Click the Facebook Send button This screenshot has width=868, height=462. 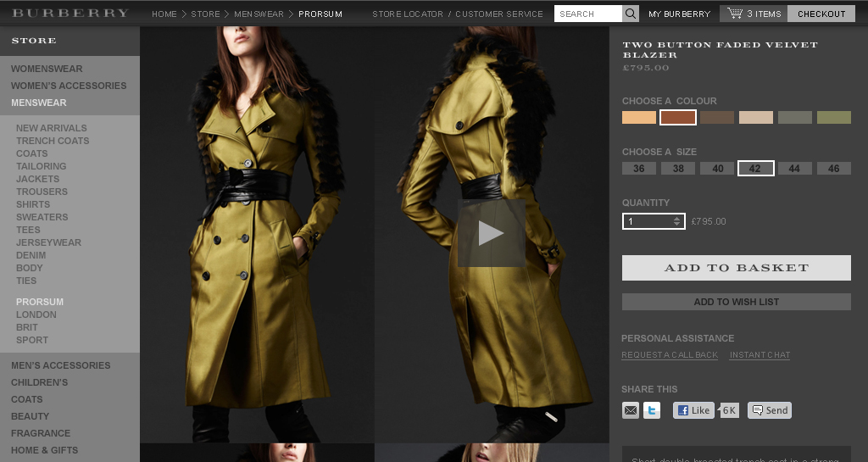click(x=770, y=410)
